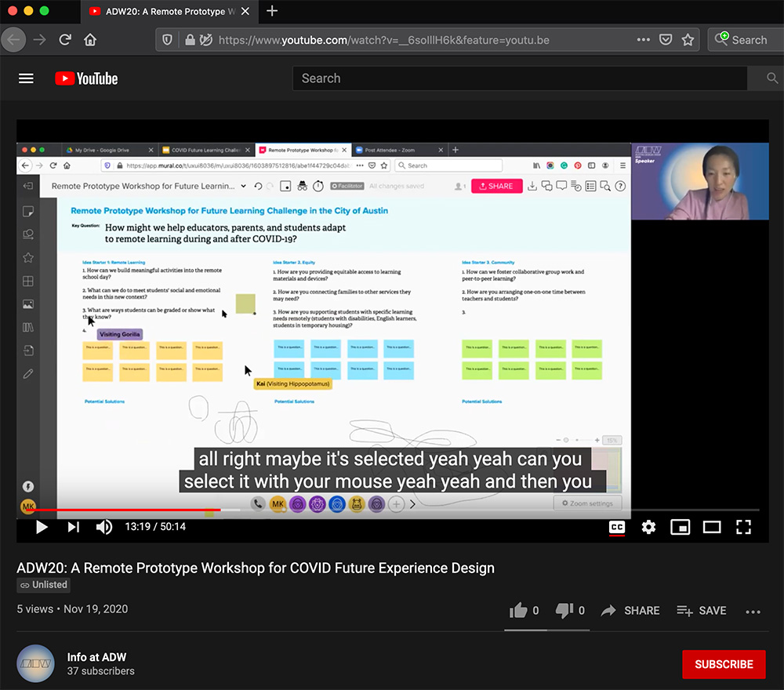Click the olive sticky note in video
Image resolution: width=784 pixels, height=690 pixels.
245,303
